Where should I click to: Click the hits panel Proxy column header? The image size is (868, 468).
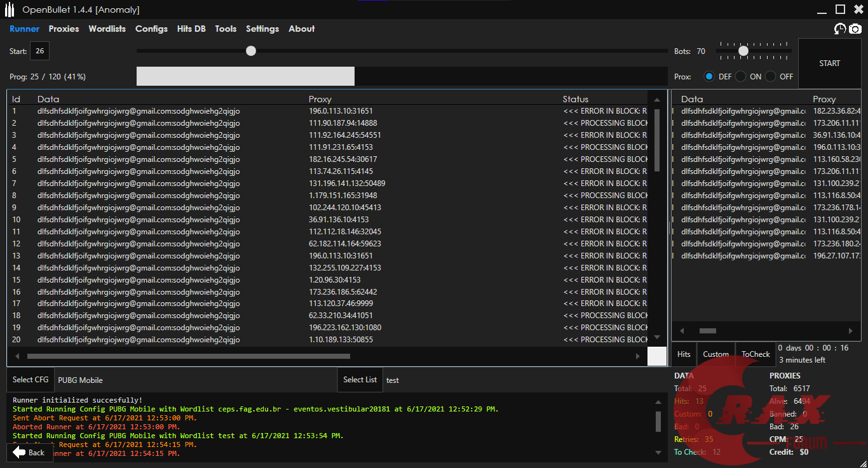824,99
